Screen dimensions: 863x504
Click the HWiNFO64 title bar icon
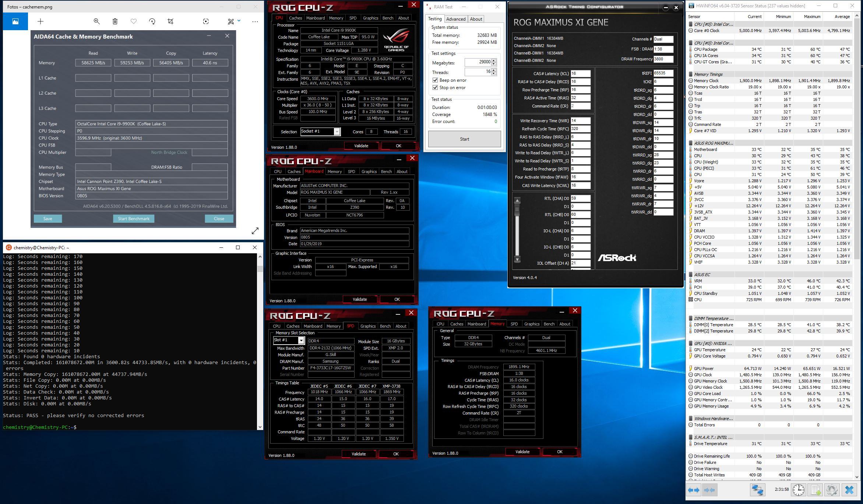coord(691,6)
